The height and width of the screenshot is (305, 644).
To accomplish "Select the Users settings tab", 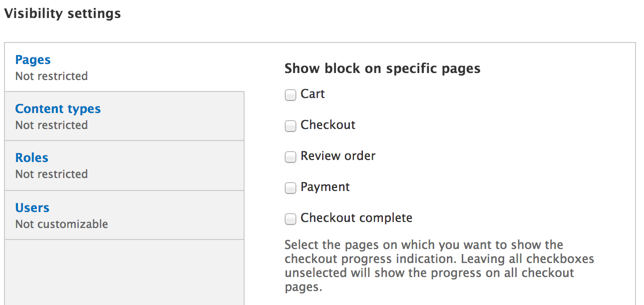I will pyautogui.click(x=32, y=207).
